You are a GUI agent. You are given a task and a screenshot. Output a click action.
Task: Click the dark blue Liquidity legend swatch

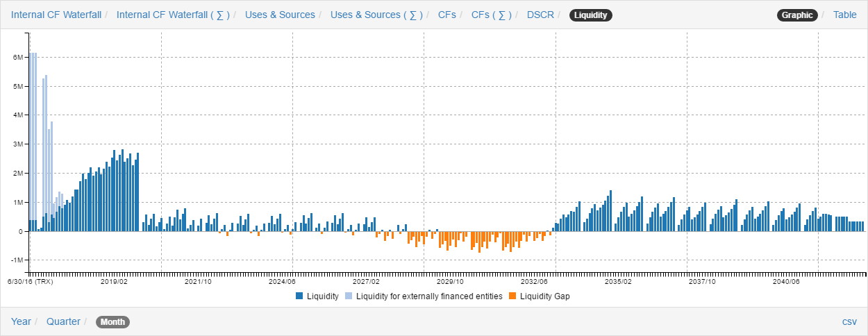tap(299, 296)
